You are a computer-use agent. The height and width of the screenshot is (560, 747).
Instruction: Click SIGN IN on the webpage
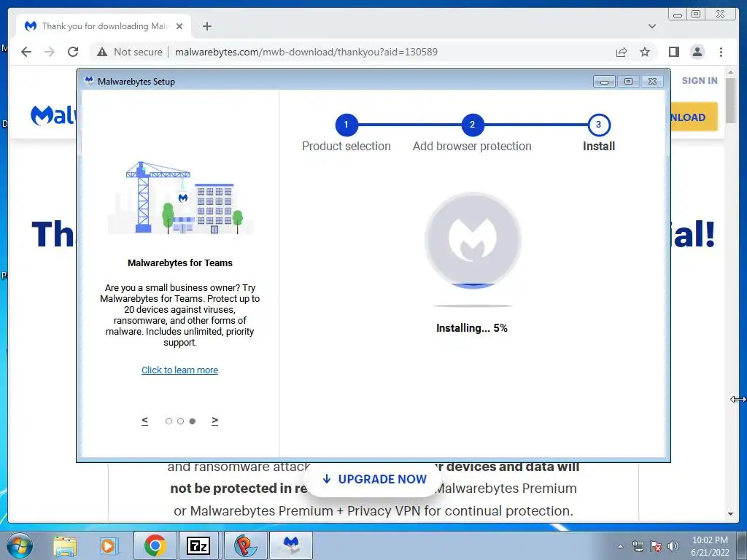point(700,80)
